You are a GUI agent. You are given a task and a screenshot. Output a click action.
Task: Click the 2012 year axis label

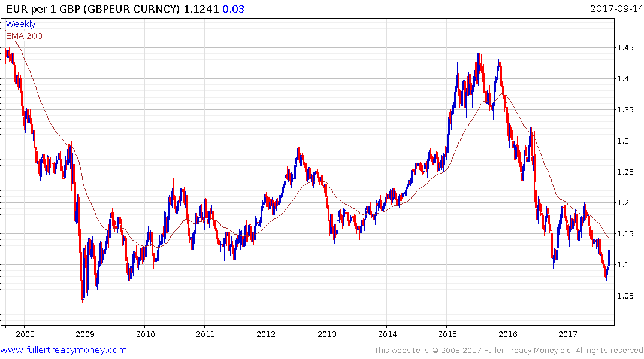tap(266, 334)
